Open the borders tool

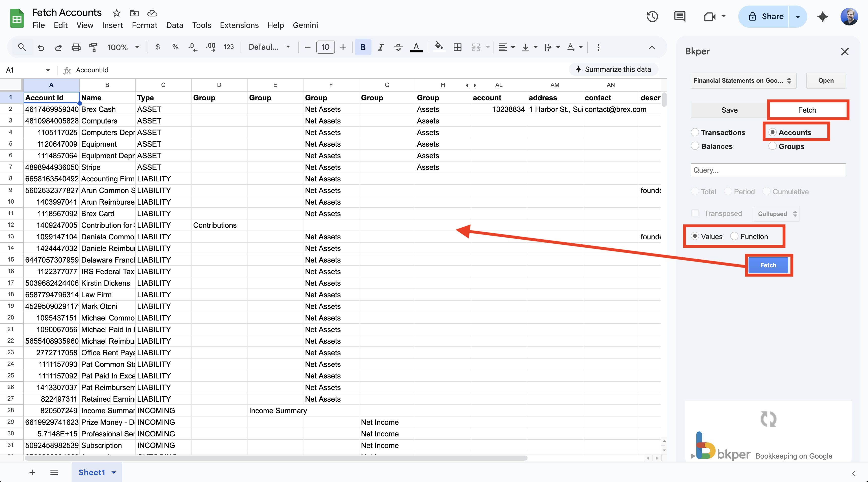tap(457, 47)
